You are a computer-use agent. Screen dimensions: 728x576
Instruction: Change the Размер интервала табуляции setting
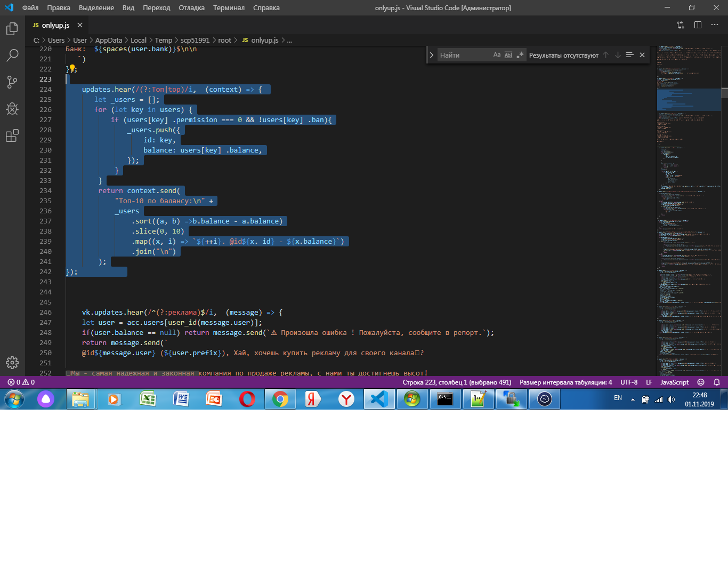(x=566, y=382)
